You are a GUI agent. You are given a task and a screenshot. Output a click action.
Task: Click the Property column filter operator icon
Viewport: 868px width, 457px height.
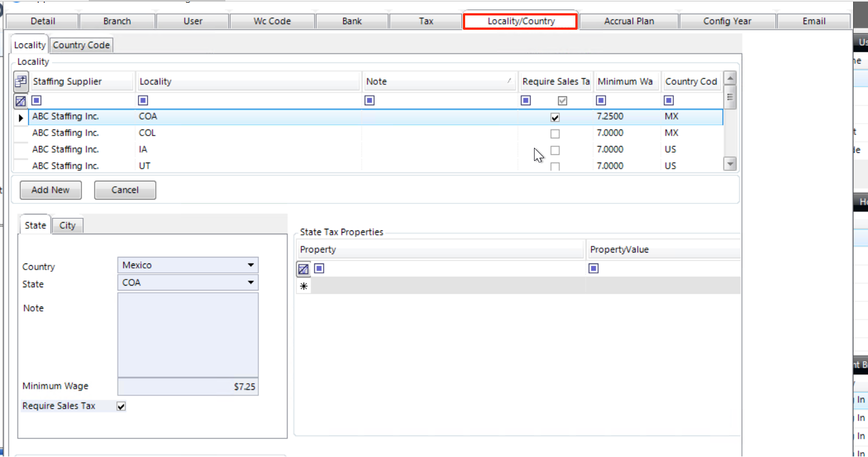tap(319, 268)
